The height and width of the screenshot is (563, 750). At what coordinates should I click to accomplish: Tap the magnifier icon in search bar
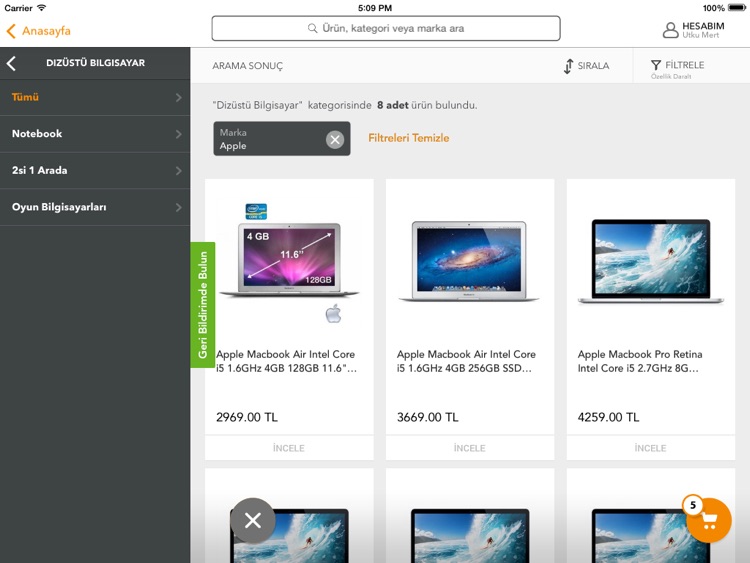[x=312, y=28]
